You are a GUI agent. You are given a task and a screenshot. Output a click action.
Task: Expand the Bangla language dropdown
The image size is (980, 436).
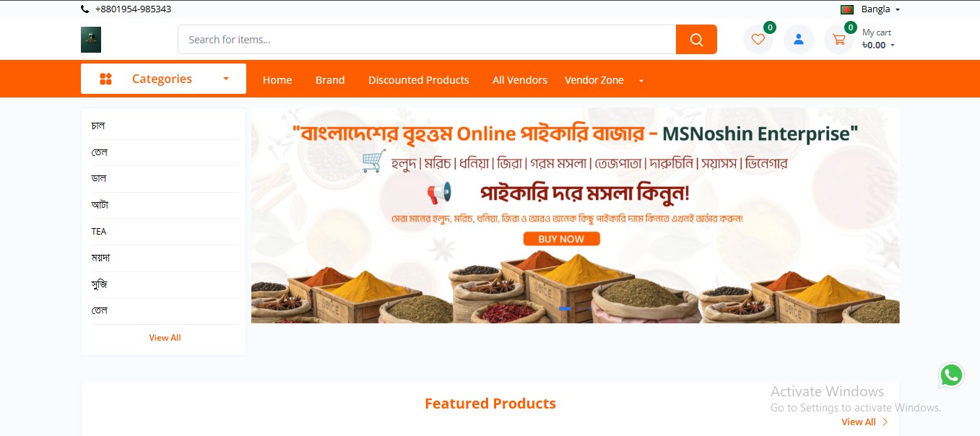click(880, 9)
